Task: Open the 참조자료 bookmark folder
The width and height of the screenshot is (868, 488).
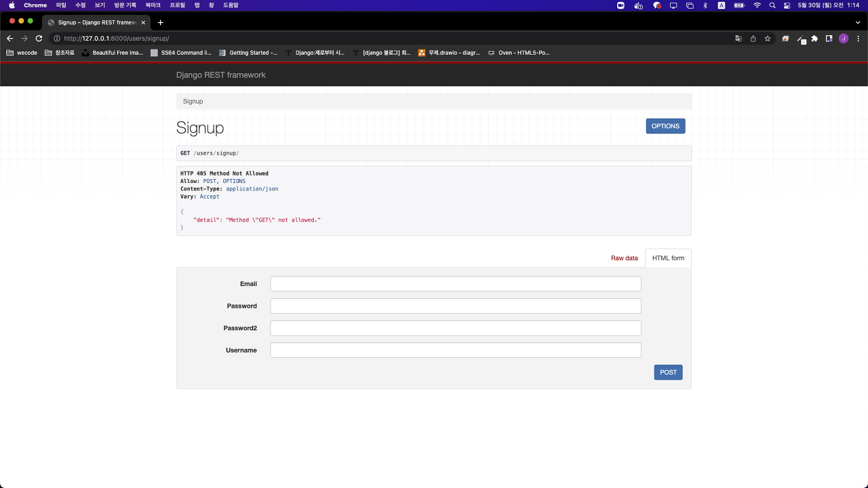Action: [x=60, y=52]
